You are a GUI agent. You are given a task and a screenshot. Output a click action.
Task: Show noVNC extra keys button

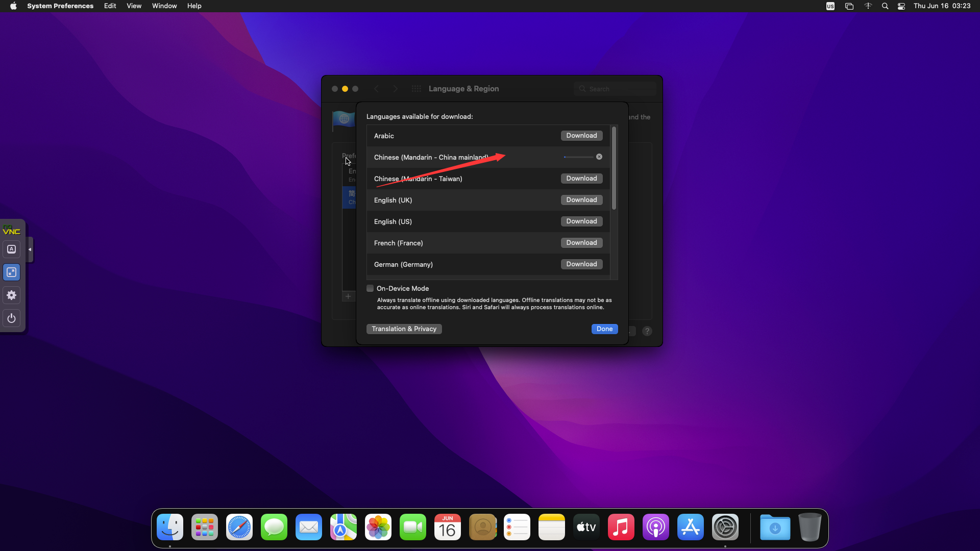12,249
